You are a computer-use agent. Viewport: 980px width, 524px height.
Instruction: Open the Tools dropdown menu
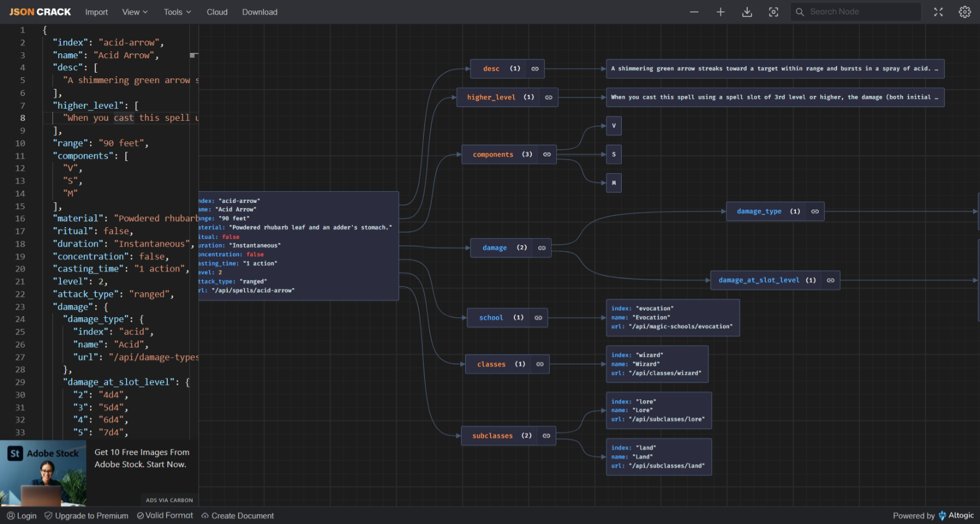point(176,12)
